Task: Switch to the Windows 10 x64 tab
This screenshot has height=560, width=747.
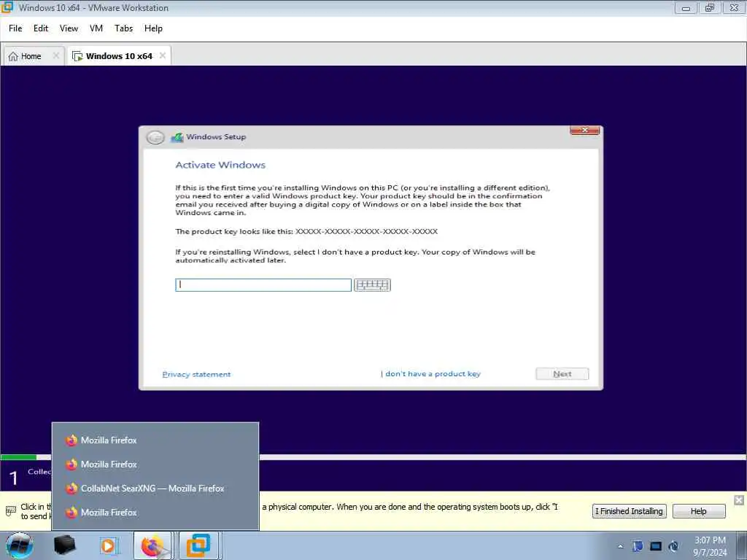Action: point(119,56)
